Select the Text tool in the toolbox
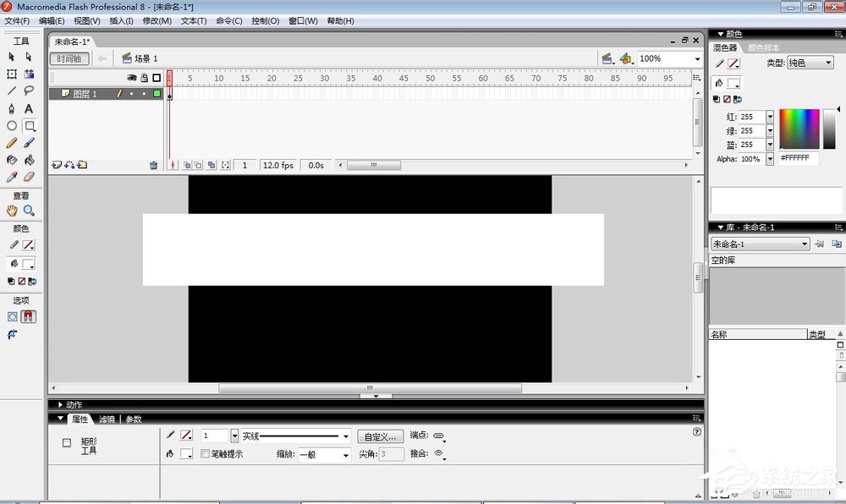The width and height of the screenshot is (846, 504). tap(29, 108)
